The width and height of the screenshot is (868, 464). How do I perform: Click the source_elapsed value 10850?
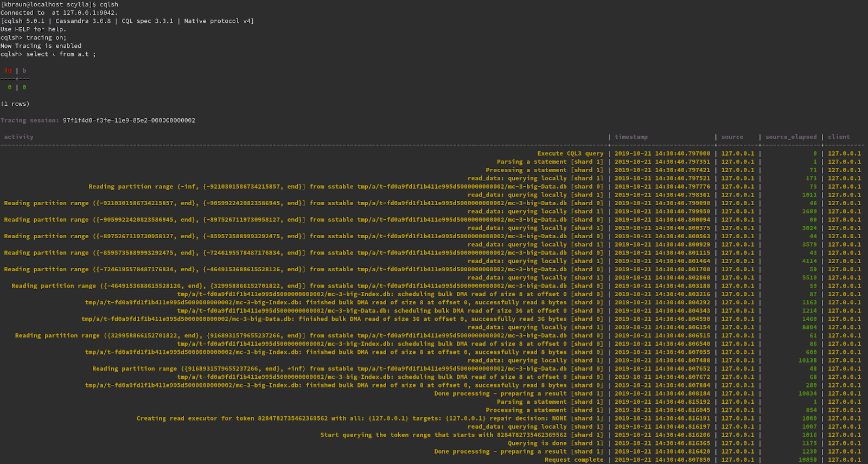click(807, 460)
